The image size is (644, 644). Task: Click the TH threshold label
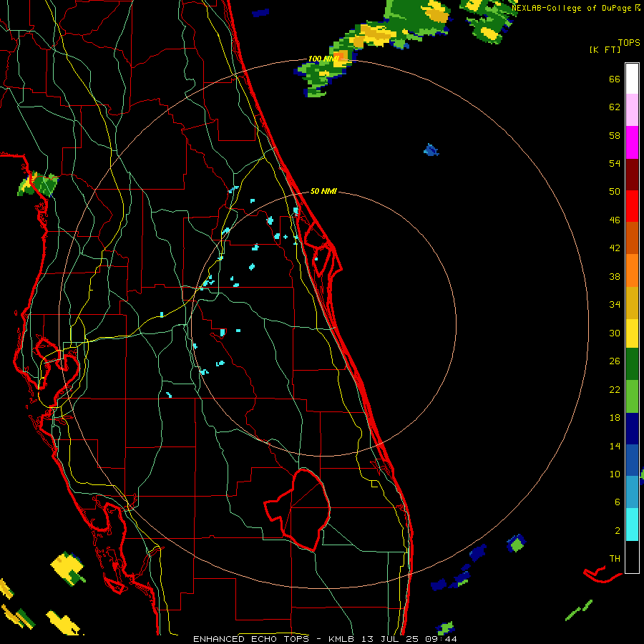pos(615,559)
